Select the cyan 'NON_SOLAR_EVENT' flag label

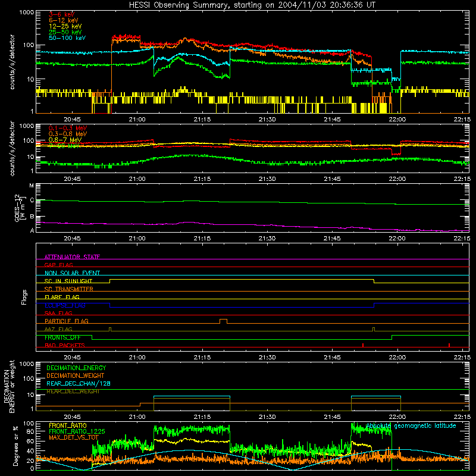[x=72, y=273]
